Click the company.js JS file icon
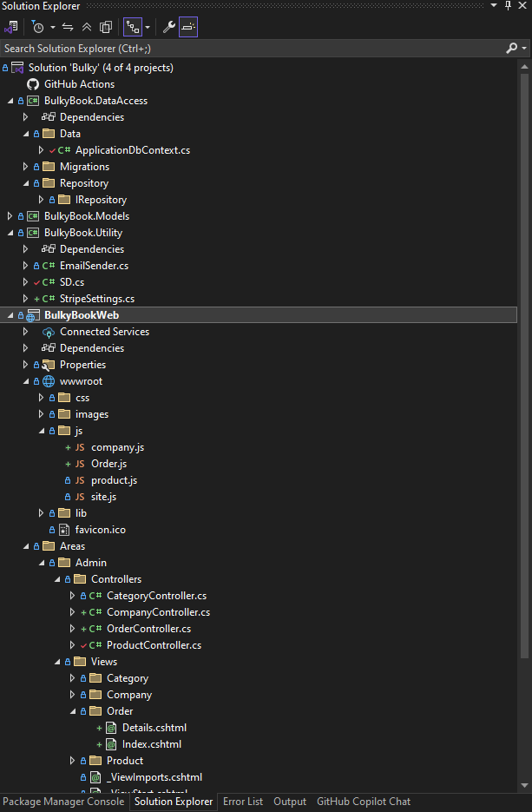Image resolution: width=532 pixels, height=812 pixels. (x=80, y=447)
